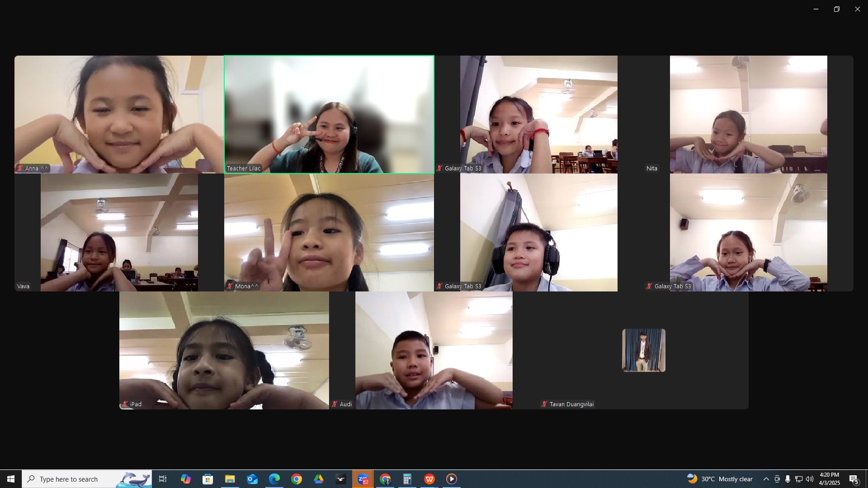Launch Microsoft Edge from the taskbar
Viewport: 868px width, 488px height.
pos(274,479)
